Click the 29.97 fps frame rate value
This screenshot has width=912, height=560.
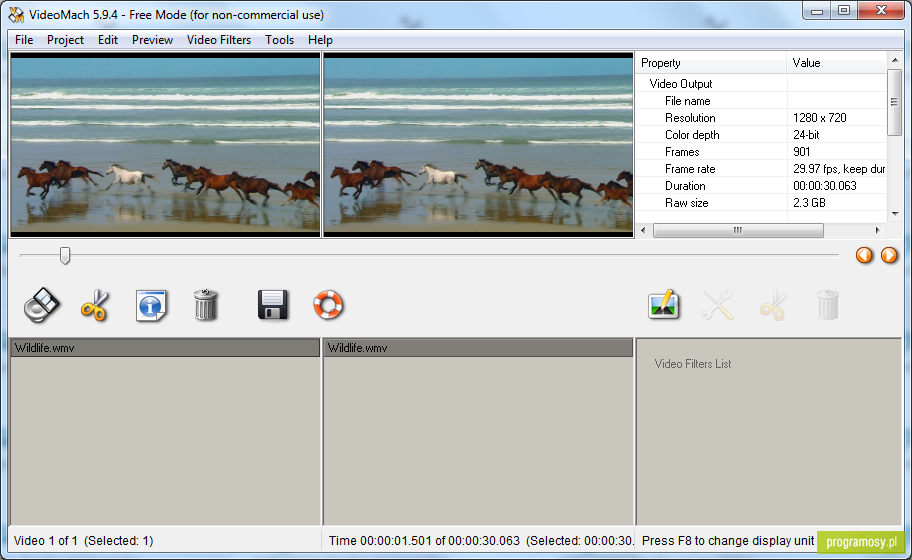(839, 169)
